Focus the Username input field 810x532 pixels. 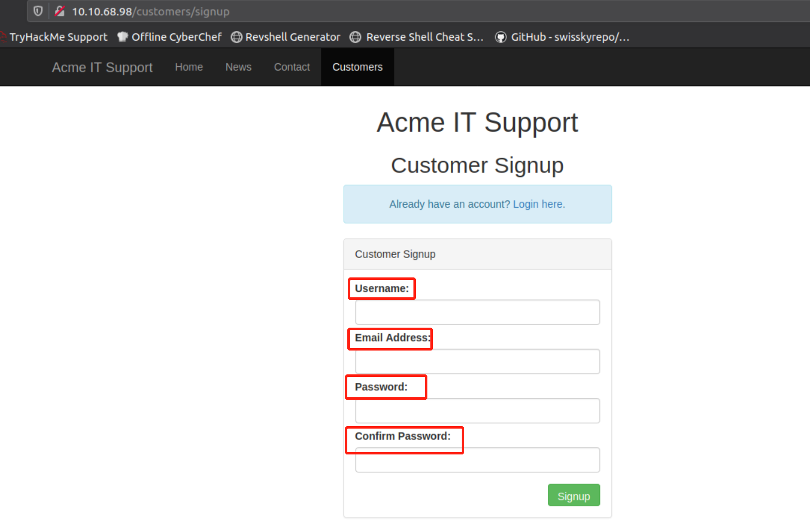click(x=477, y=312)
